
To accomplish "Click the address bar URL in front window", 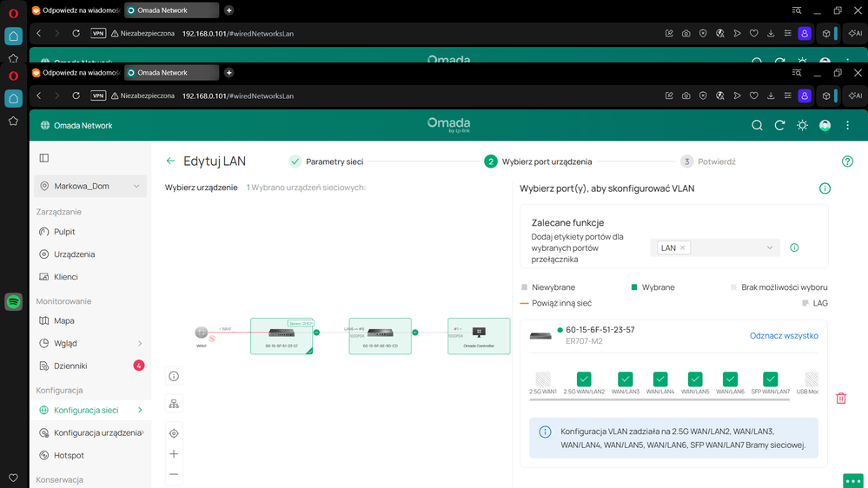I will (238, 96).
